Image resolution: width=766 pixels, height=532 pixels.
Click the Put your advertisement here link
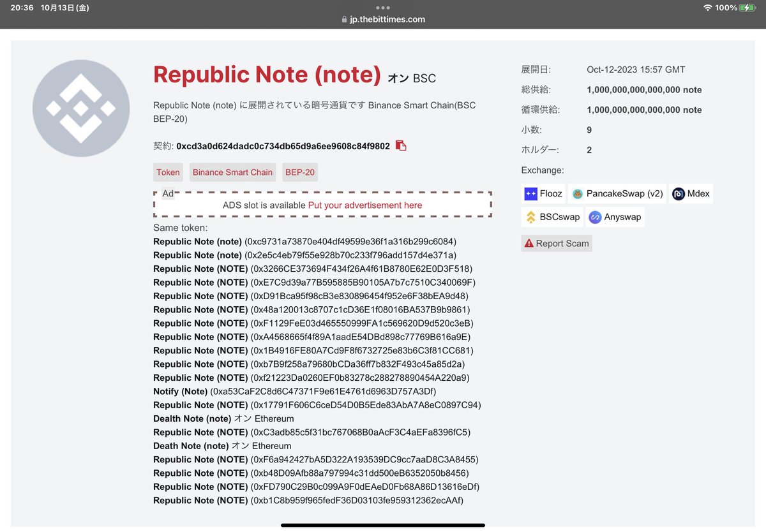coord(365,205)
